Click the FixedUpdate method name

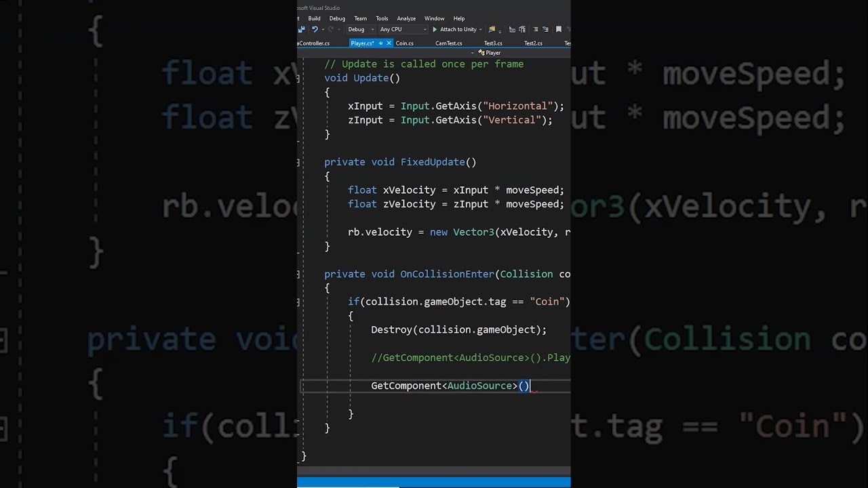click(x=433, y=162)
